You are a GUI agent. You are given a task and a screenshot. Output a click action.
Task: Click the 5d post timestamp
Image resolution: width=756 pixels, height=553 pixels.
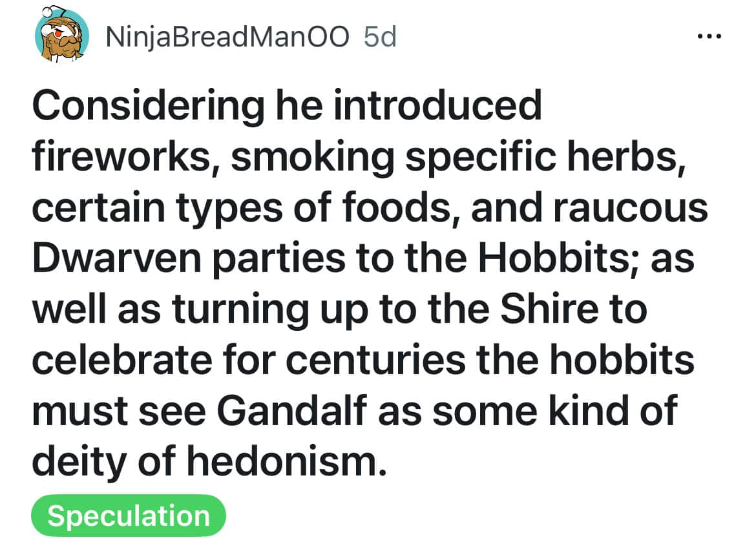click(x=380, y=38)
